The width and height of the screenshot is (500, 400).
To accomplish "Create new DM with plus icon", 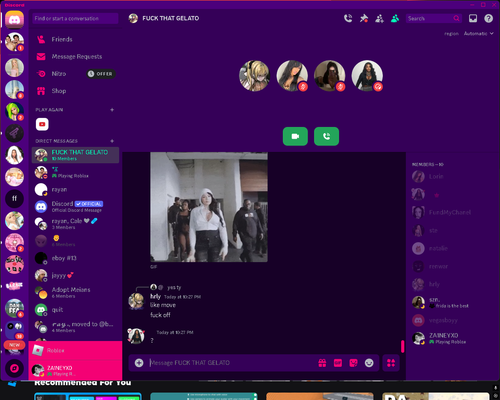I will click(112, 141).
